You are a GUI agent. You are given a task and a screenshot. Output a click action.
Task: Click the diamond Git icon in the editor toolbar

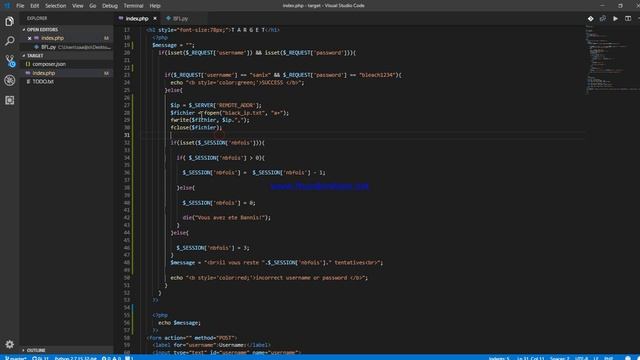[x=590, y=18]
